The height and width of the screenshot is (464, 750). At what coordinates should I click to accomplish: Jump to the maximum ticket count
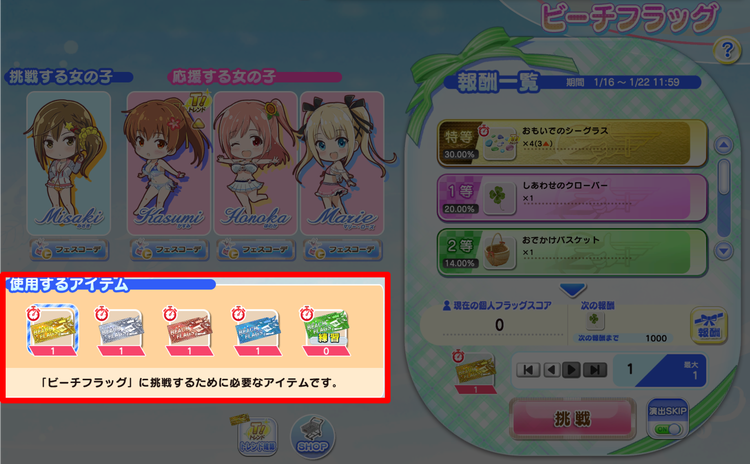(595, 370)
